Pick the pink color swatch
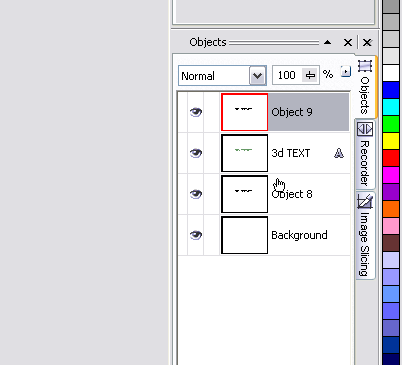The image size is (402, 365). pyautogui.click(x=391, y=226)
